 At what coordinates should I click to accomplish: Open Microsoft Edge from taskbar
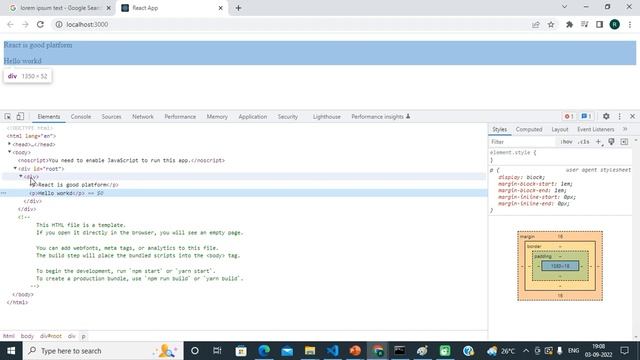click(264, 351)
